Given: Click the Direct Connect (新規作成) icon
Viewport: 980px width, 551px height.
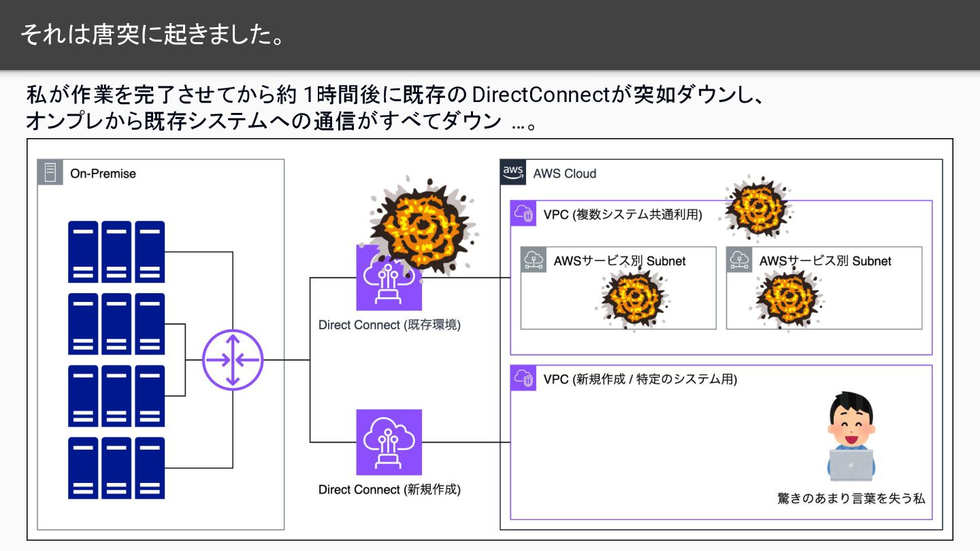Looking at the screenshot, I should [389, 442].
